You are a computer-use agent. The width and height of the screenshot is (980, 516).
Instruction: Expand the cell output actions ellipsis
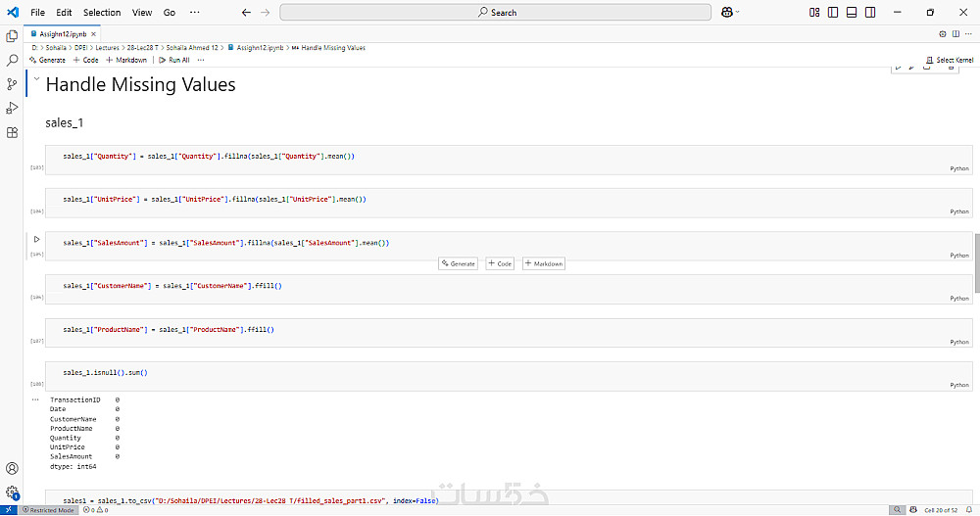[36, 399]
